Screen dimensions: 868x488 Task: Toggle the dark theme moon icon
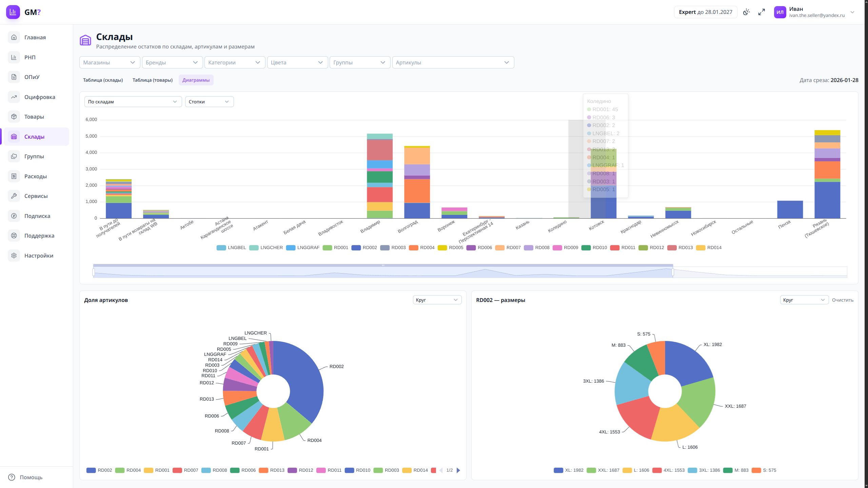(746, 12)
